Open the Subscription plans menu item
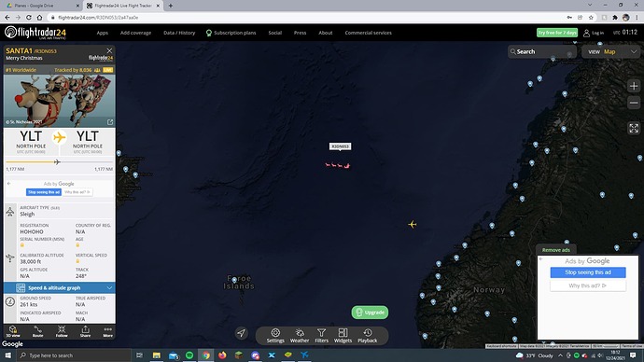644x362 pixels. (x=231, y=33)
